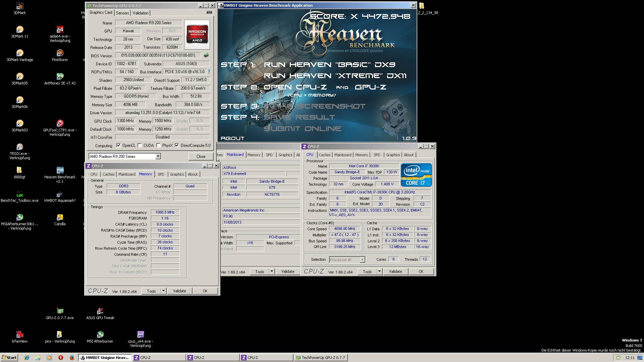Open 3DMark05 desktop icon
This screenshot has width=644, height=362.
(19, 79)
